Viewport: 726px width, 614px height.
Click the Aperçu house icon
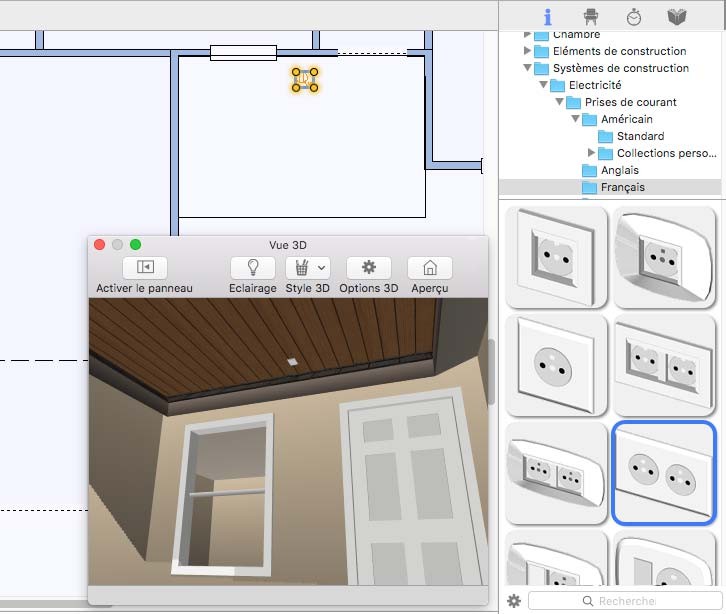(x=430, y=268)
